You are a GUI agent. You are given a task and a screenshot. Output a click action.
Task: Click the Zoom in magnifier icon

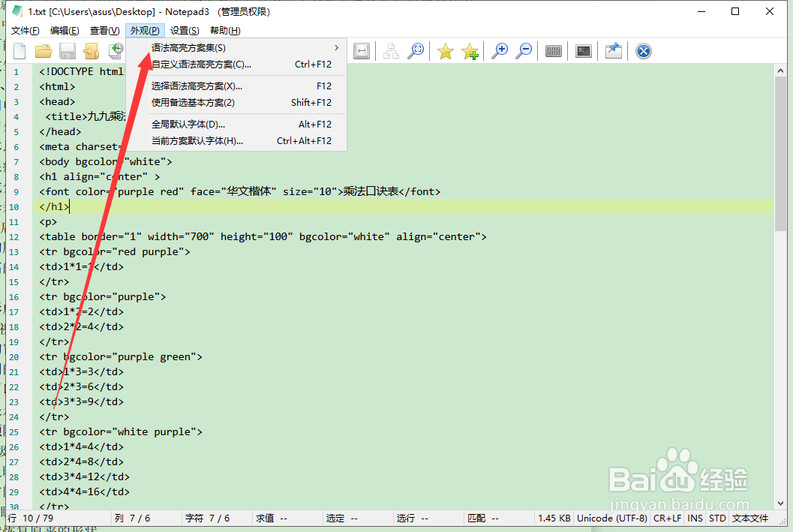tap(500, 51)
